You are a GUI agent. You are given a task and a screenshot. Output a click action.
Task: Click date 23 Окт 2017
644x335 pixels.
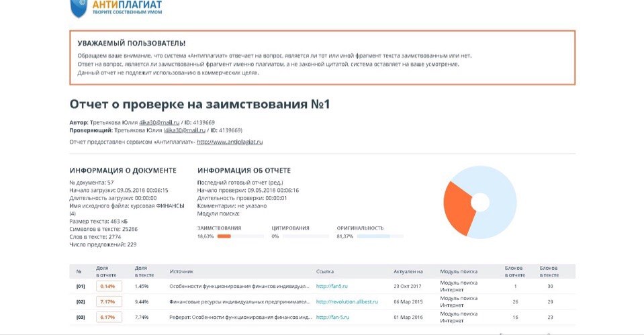408,286
